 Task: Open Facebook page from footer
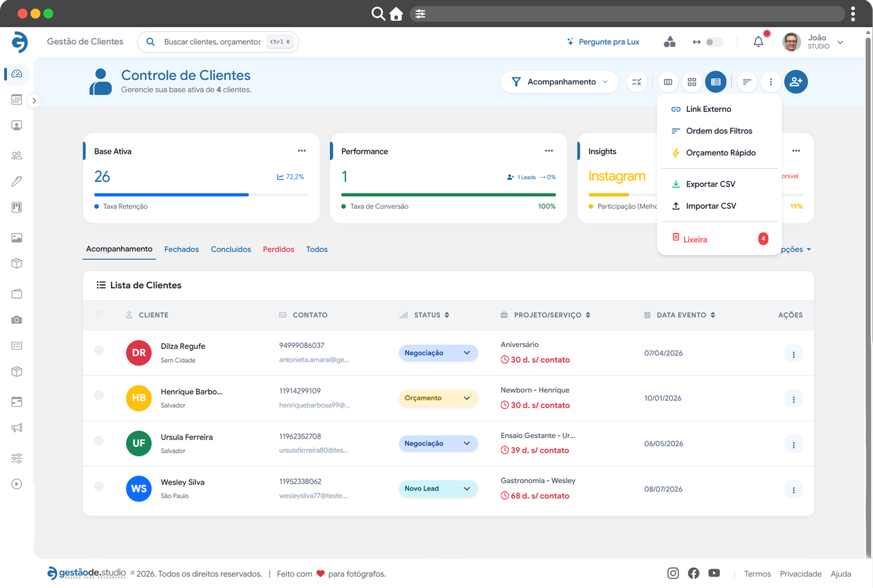(x=693, y=573)
